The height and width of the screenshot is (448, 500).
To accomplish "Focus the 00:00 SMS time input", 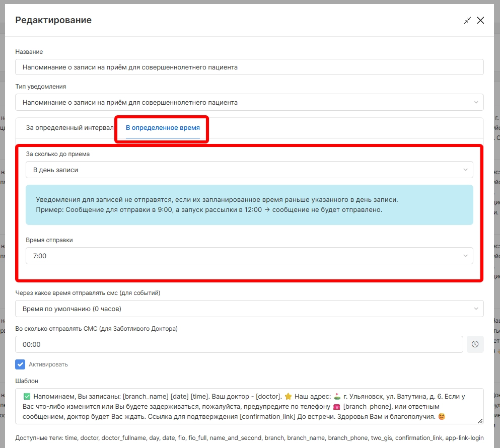I will pos(239,344).
